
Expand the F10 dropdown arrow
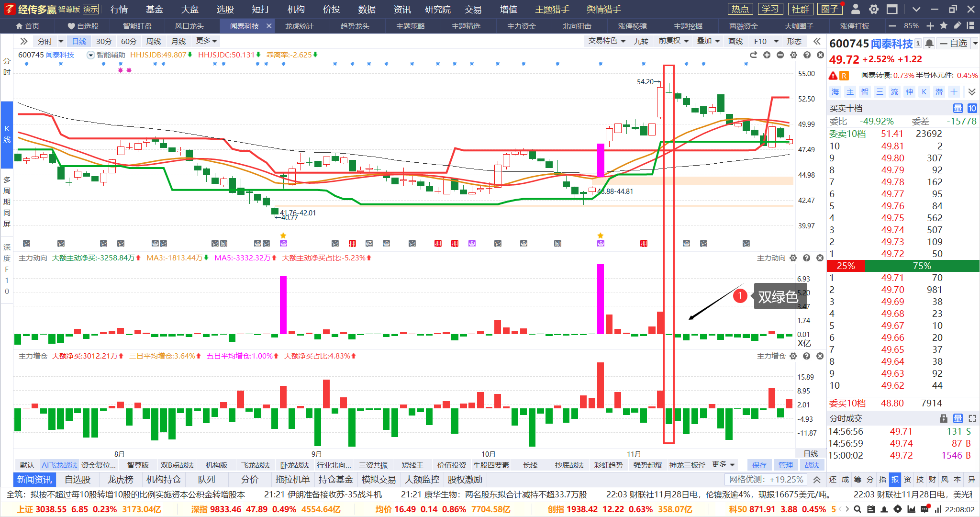pos(777,41)
